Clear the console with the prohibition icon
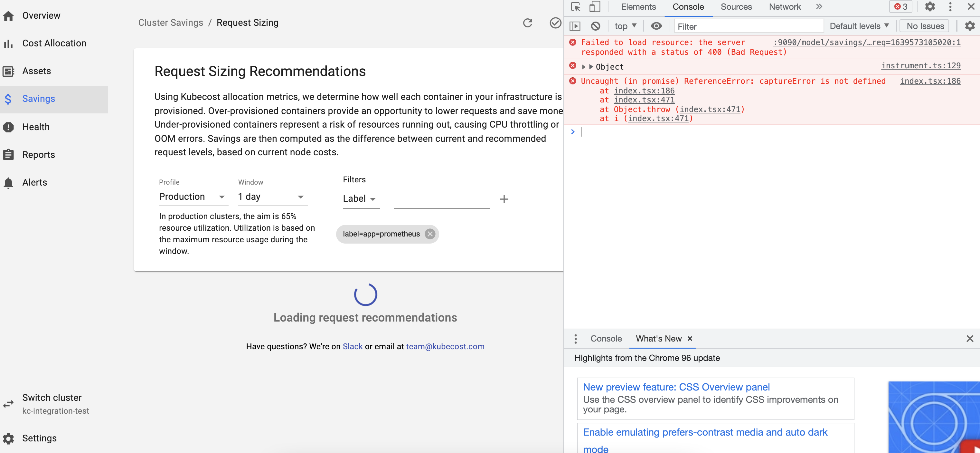The height and width of the screenshot is (453, 980). (595, 26)
